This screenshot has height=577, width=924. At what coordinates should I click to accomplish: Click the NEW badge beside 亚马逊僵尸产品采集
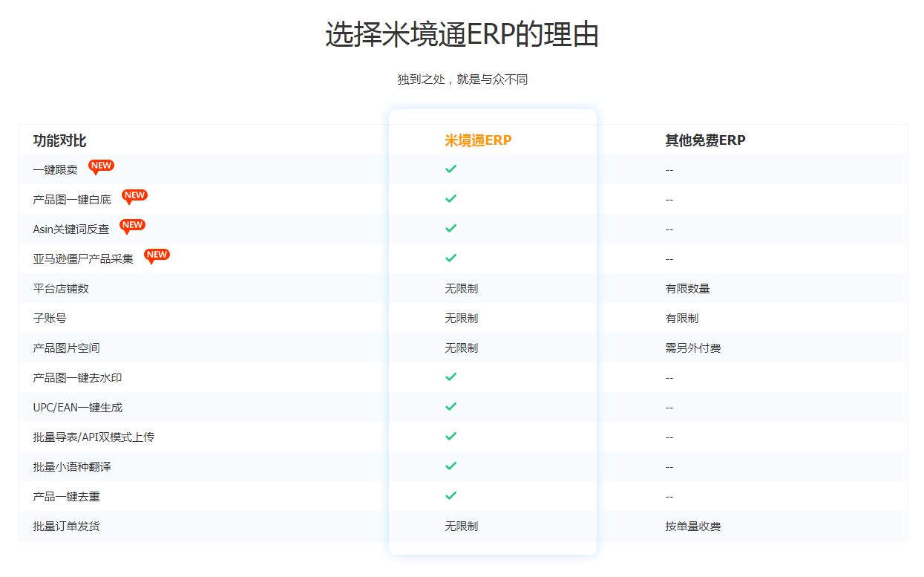(157, 255)
